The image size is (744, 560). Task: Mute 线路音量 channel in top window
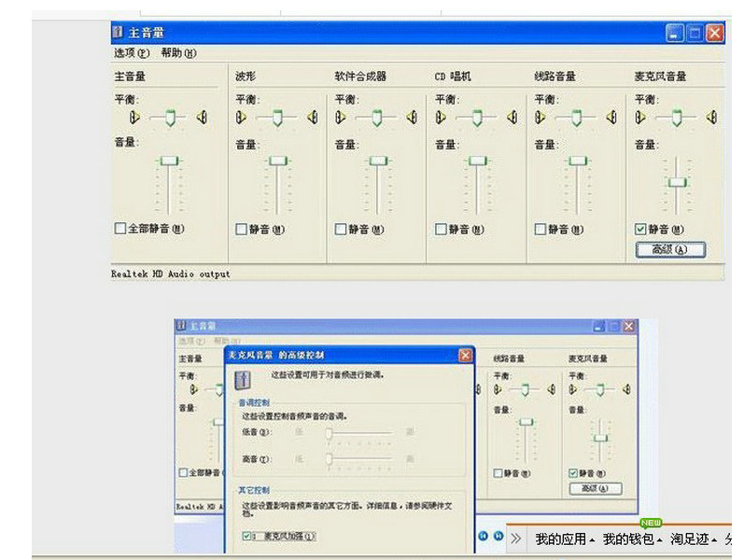click(540, 230)
